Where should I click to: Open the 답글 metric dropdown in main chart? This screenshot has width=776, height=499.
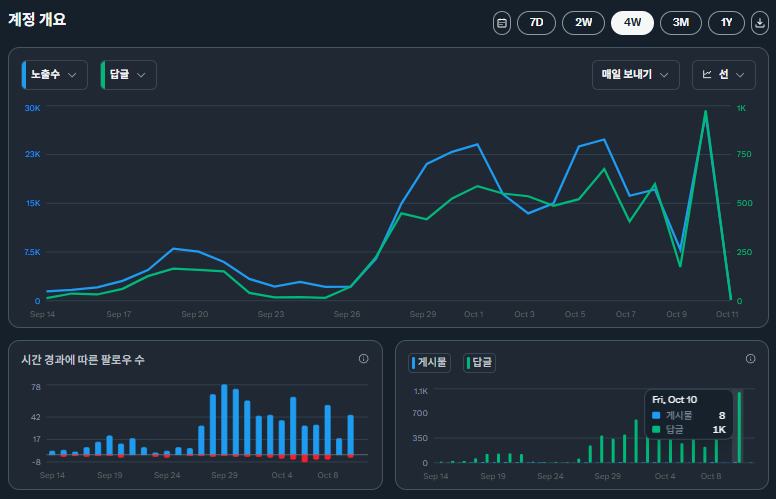click(128, 75)
